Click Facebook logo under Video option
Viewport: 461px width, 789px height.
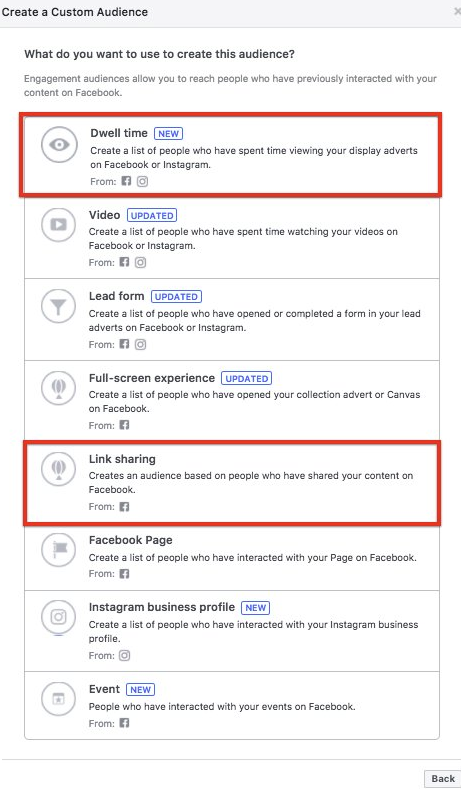coord(124,262)
